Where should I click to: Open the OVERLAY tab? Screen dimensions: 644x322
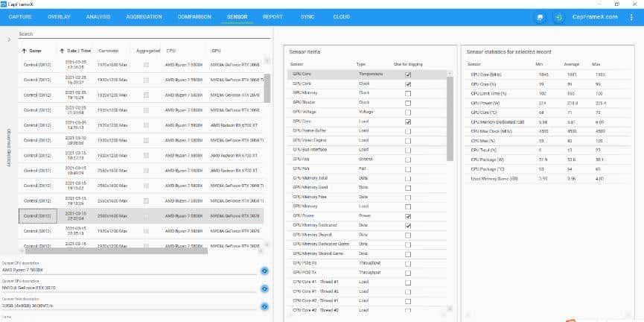pyautogui.click(x=59, y=17)
